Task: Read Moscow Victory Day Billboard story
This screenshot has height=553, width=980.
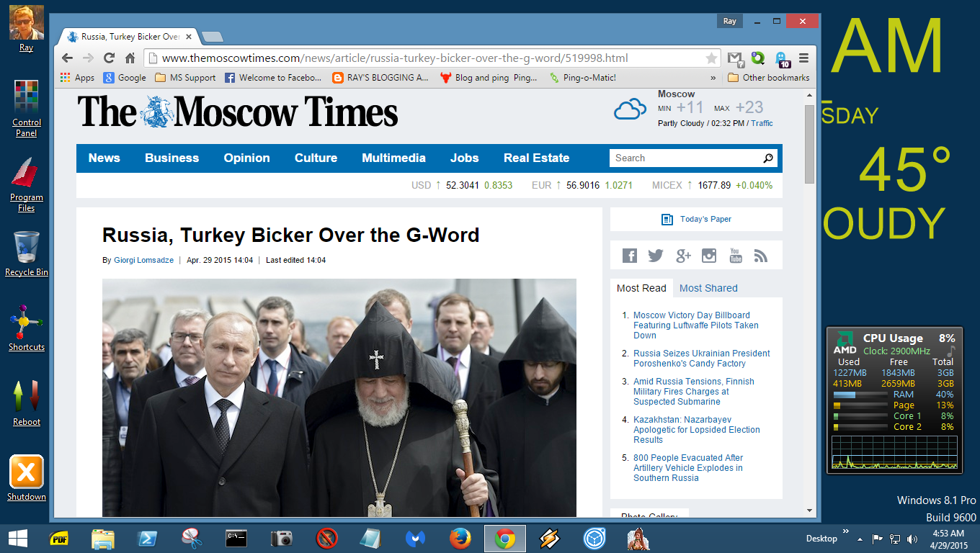Action: [696, 325]
